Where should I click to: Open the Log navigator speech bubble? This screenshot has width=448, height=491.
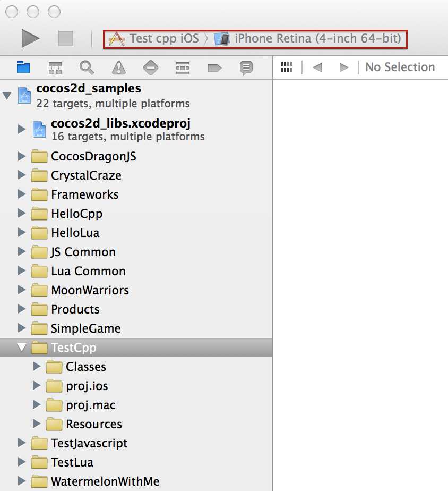click(x=246, y=68)
